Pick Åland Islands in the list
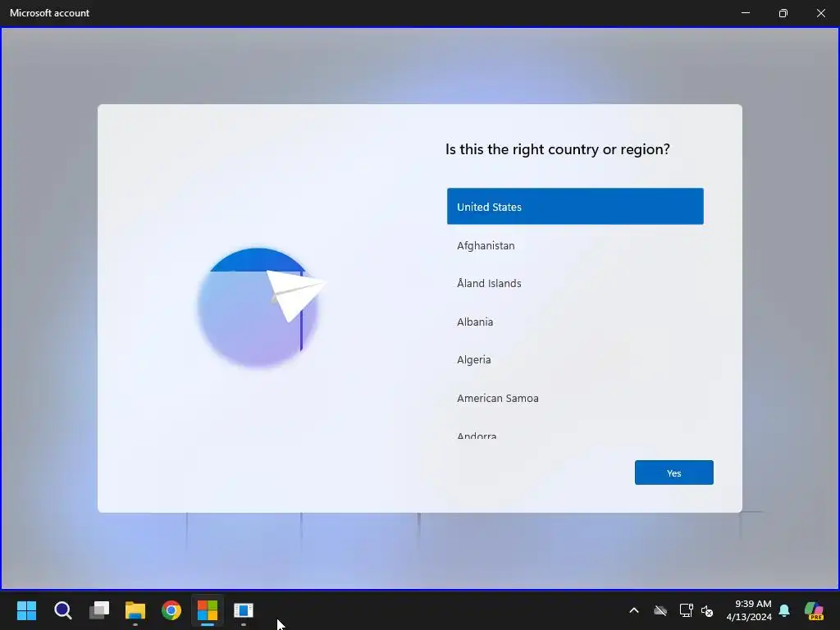The image size is (840, 630). click(x=575, y=283)
